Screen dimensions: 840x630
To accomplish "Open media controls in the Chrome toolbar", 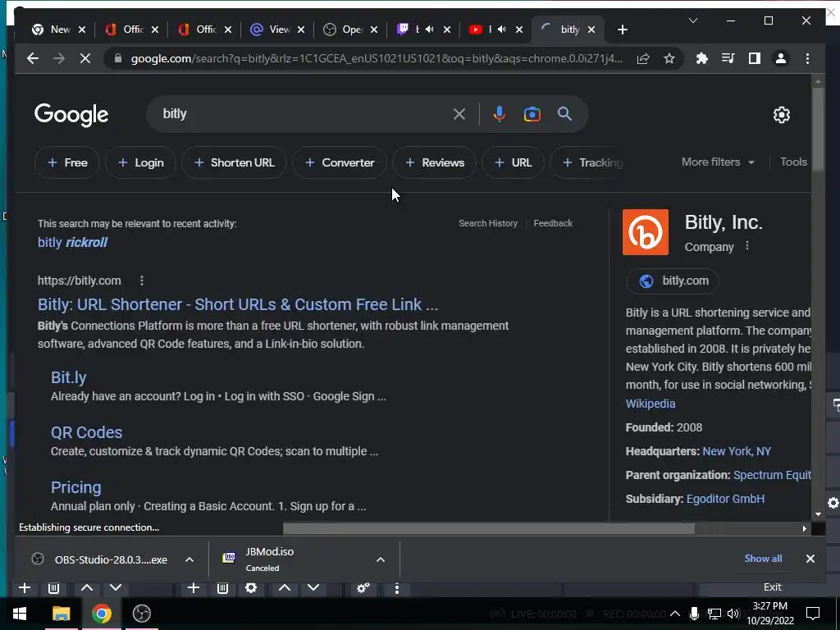I will (728, 58).
